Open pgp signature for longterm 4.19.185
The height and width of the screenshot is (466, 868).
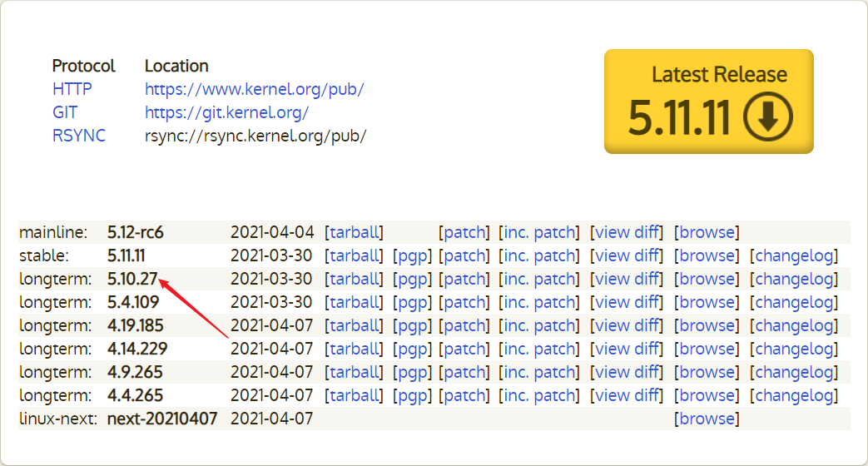pyautogui.click(x=413, y=325)
